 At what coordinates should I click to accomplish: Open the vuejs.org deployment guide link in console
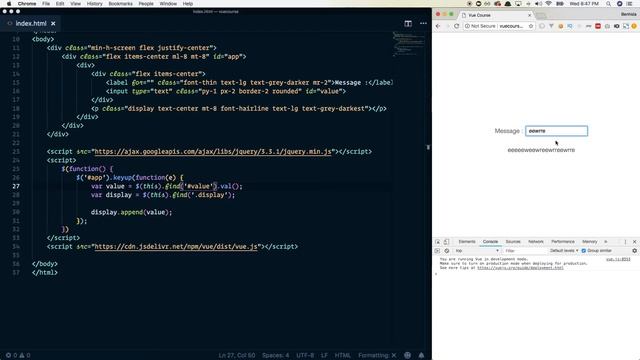tap(520, 268)
